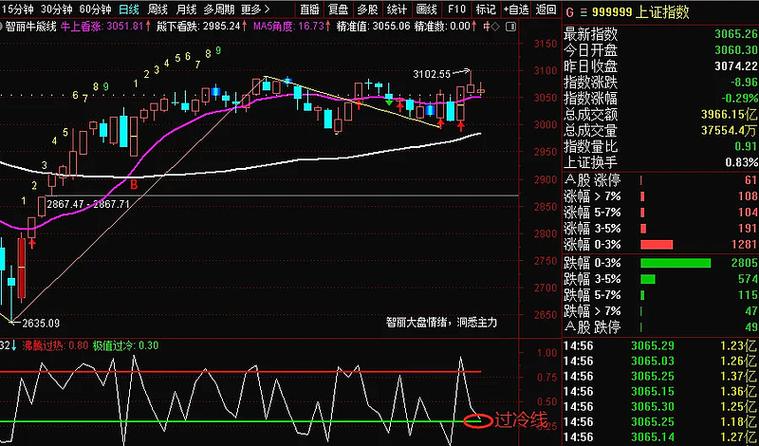Click the A股 跌停 row
The image size is (759, 446).
click(660, 327)
